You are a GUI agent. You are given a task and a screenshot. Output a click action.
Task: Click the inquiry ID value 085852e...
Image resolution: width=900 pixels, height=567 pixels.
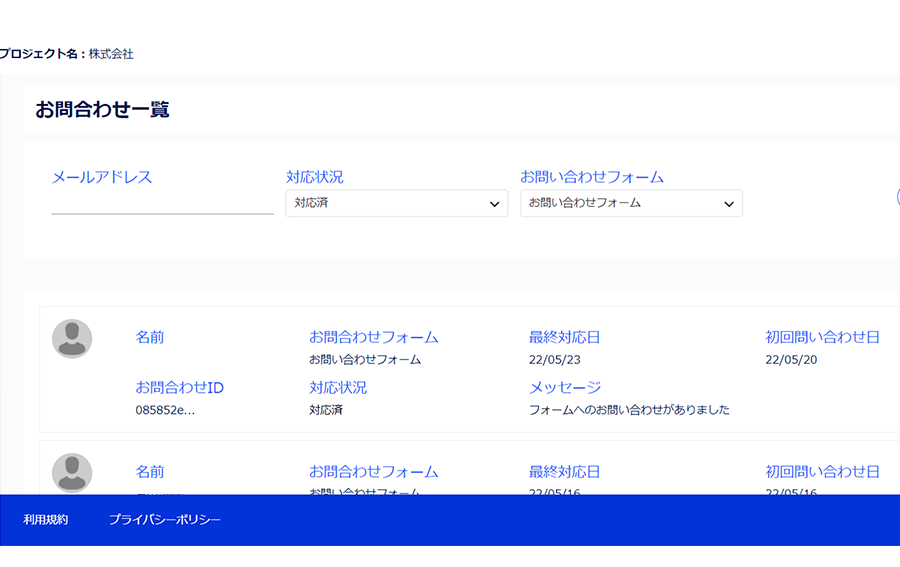pos(165,410)
